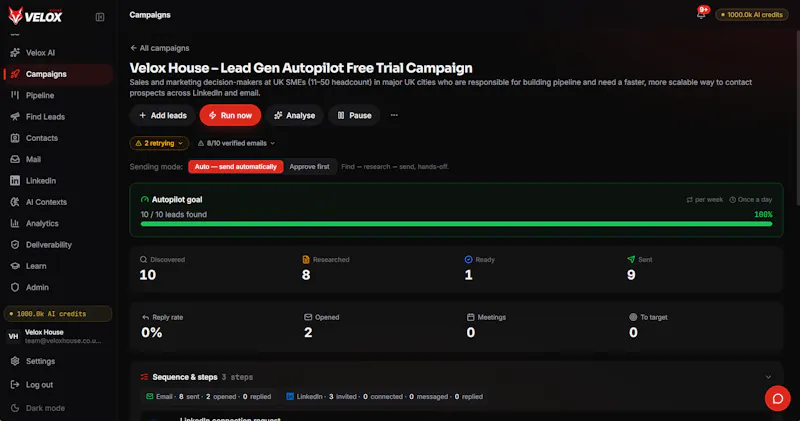
Task: Click the Discovered count 10
Action: click(147, 275)
